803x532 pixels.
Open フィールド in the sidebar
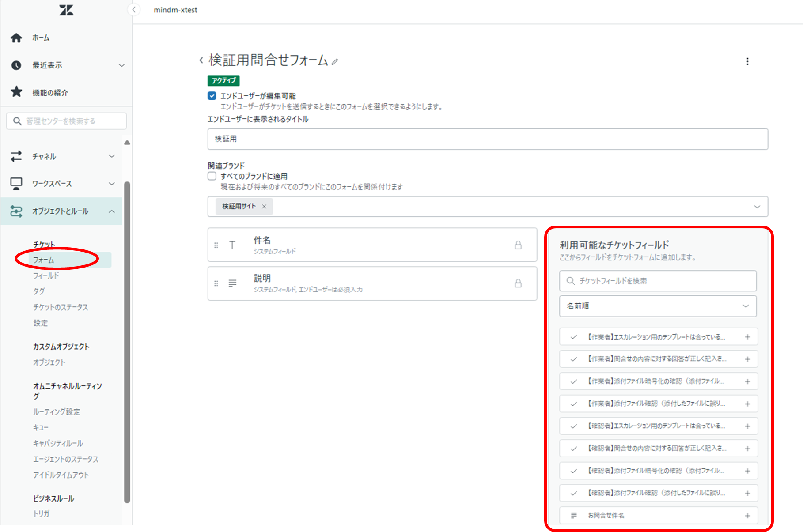pos(46,275)
